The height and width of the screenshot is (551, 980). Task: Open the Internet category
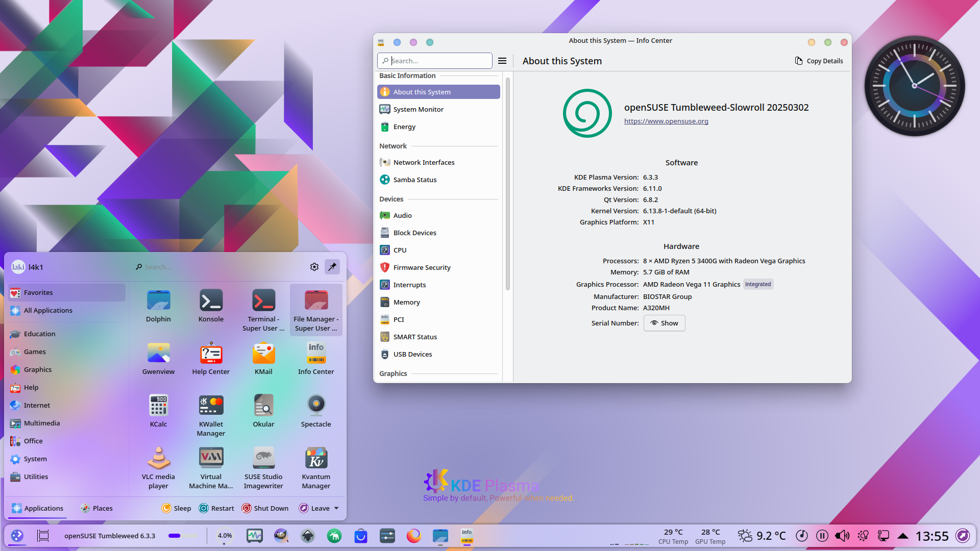point(66,405)
